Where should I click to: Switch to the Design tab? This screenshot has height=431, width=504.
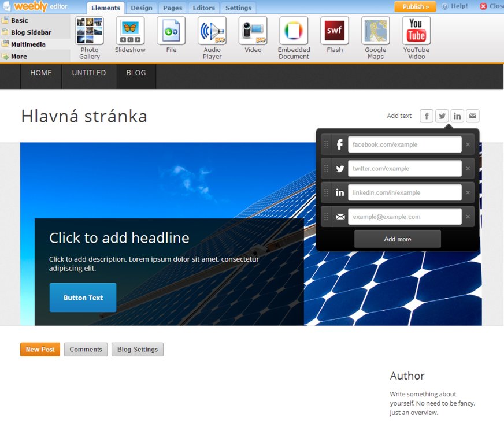point(142,8)
